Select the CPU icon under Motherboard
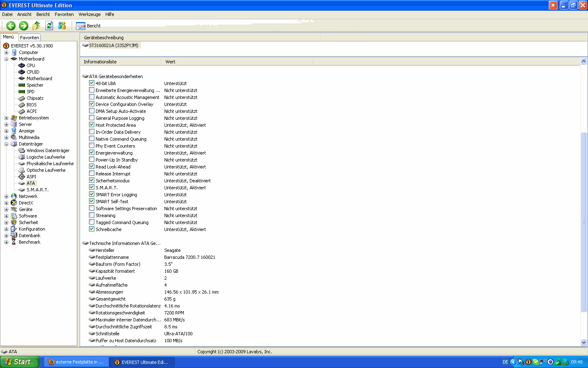The width and height of the screenshot is (588, 368). tap(22, 65)
